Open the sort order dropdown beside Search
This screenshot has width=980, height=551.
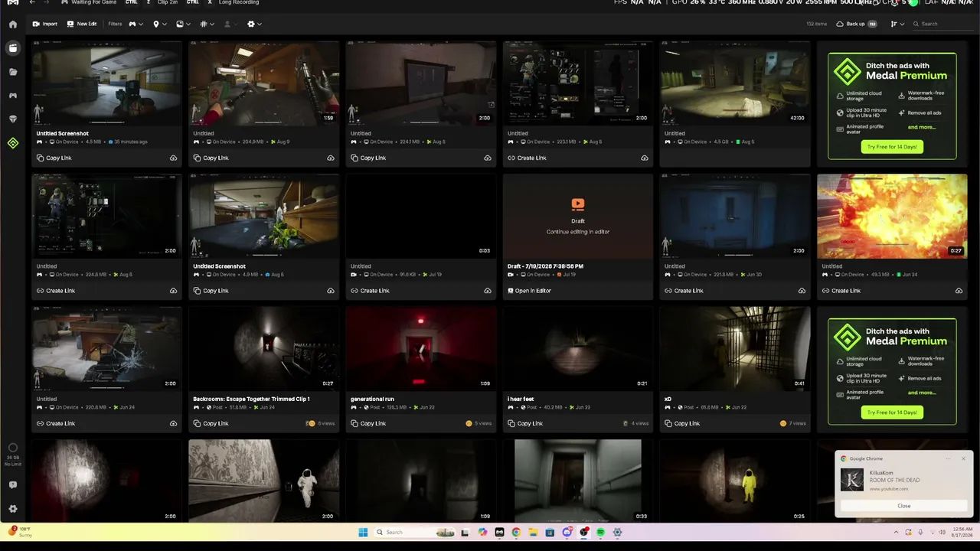click(x=897, y=24)
